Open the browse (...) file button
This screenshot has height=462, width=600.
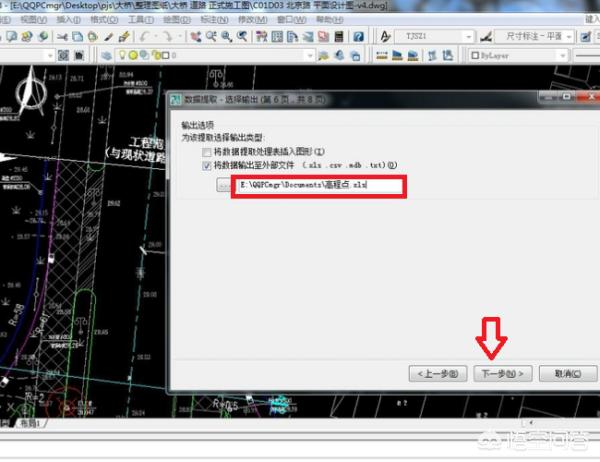(x=223, y=186)
